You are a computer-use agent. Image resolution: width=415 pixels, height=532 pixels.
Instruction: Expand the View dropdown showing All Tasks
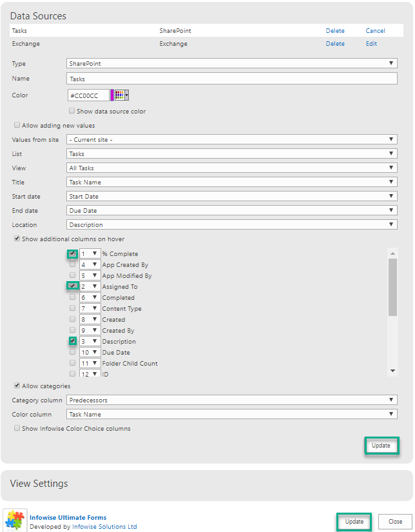(x=232, y=168)
